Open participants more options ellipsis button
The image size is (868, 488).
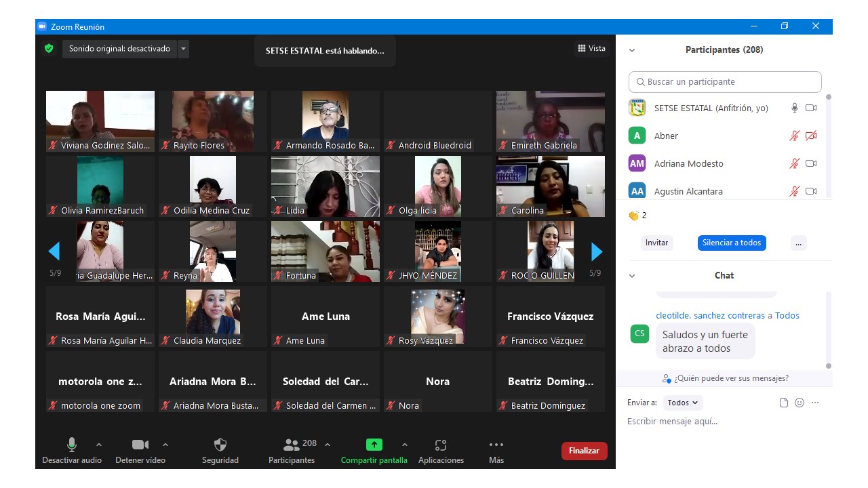point(798,243)
